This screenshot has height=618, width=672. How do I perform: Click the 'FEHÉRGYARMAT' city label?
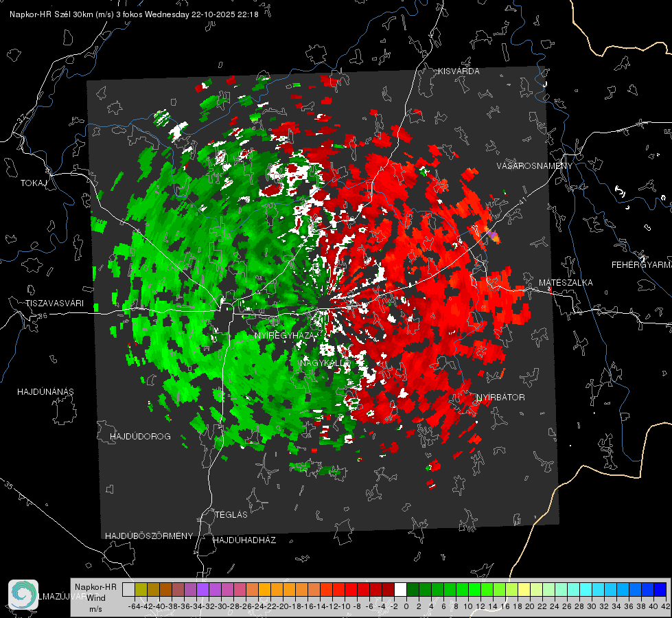pyautogui.click(x=641, y=265)
